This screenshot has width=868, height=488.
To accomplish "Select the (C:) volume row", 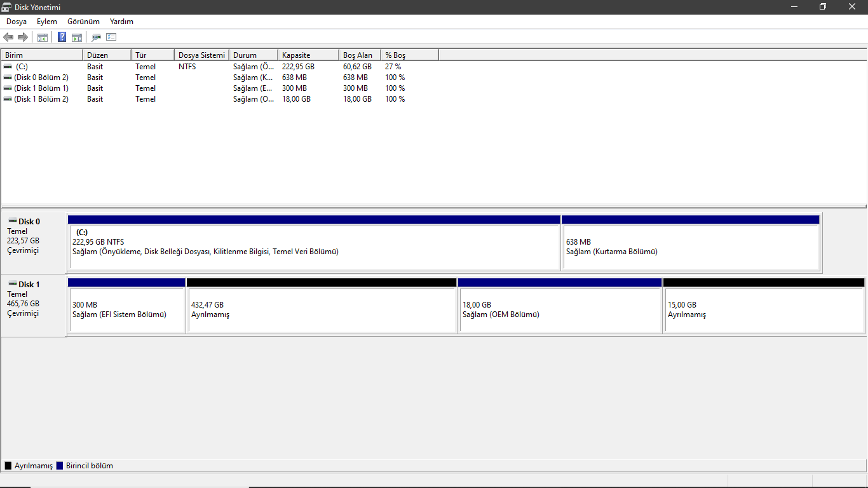I will point(220,66).
